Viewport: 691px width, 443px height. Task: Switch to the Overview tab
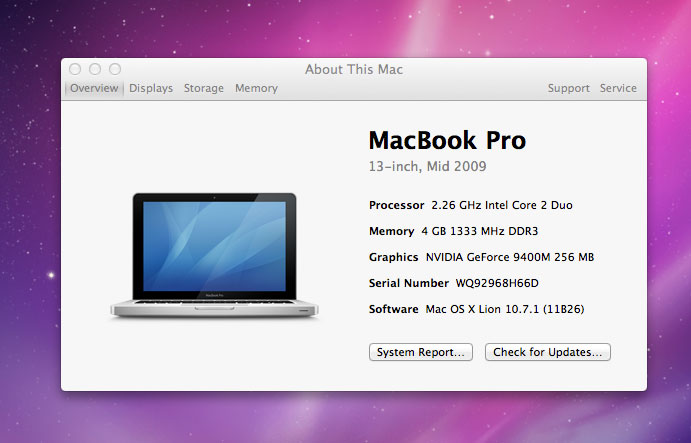(x=94, y=88)
